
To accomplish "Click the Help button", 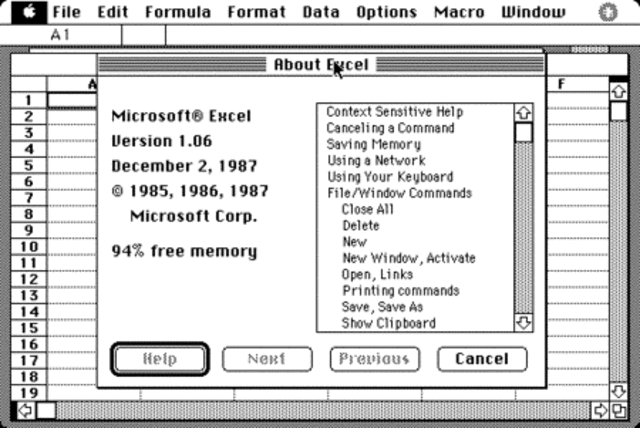I will point(160,359).
